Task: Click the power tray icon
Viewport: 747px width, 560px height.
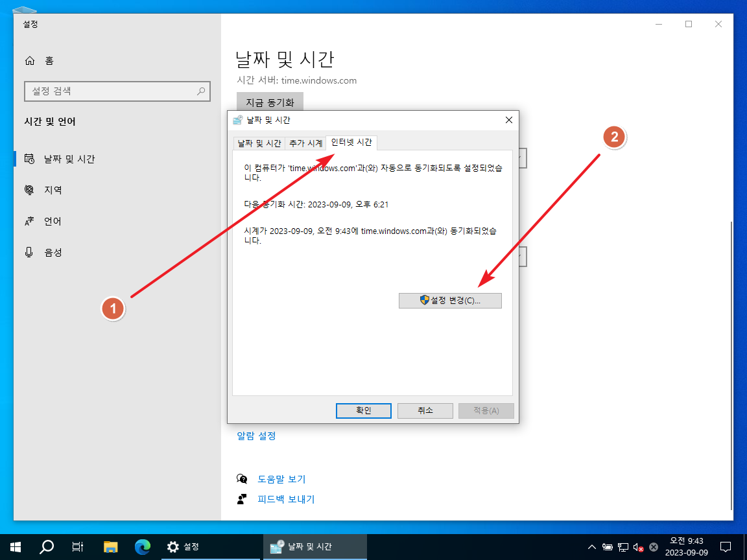Action: [x=608, y=546]
